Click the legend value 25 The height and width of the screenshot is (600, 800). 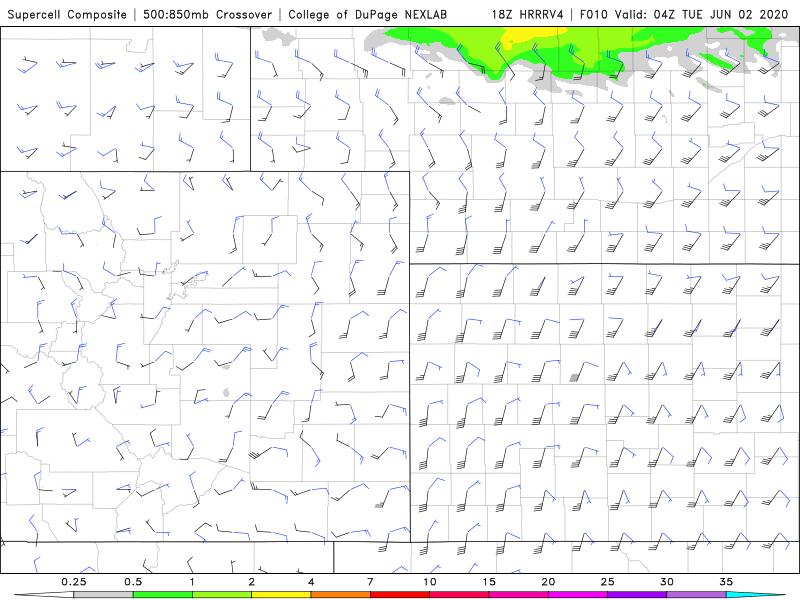607,582
